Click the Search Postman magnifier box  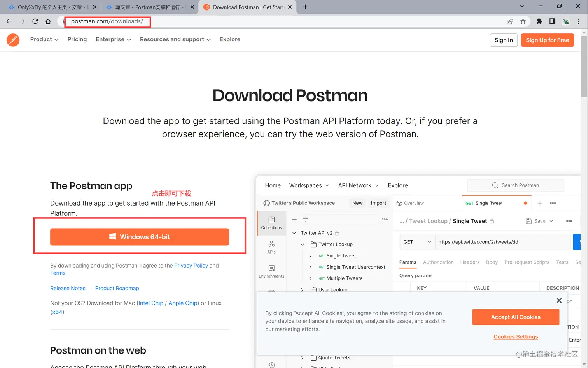(516, 185)
